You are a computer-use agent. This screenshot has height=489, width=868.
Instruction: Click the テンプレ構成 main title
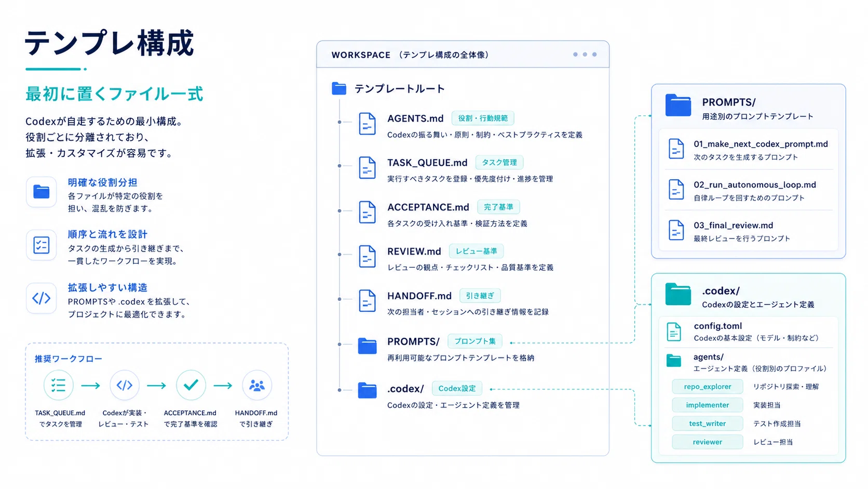point(110,43)
